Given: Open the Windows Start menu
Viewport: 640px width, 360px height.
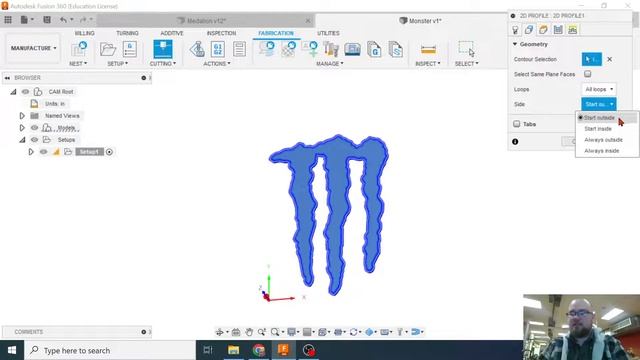Looking at the screenshot, I should click(x=12, y=350).
